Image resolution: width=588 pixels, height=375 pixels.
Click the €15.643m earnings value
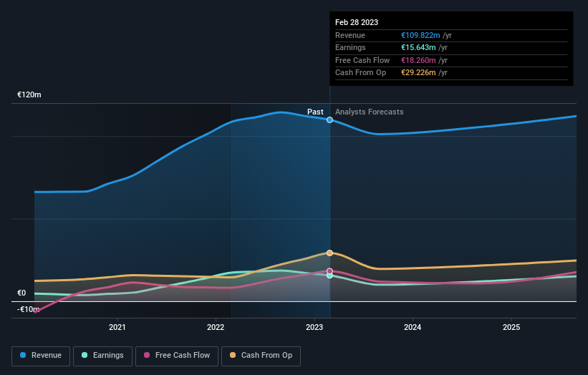[x=418, y=47]
